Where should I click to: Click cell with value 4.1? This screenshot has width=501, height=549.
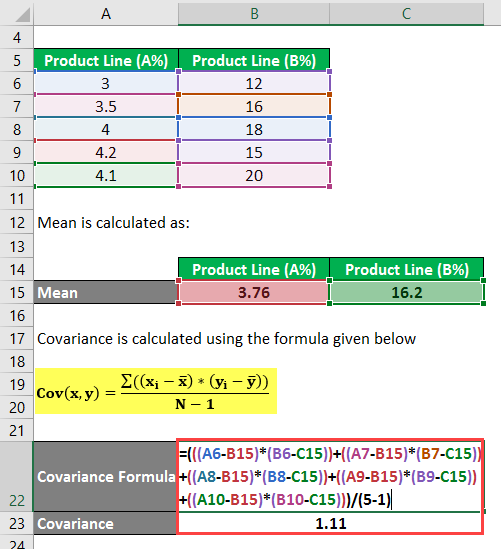pos(106,175)
